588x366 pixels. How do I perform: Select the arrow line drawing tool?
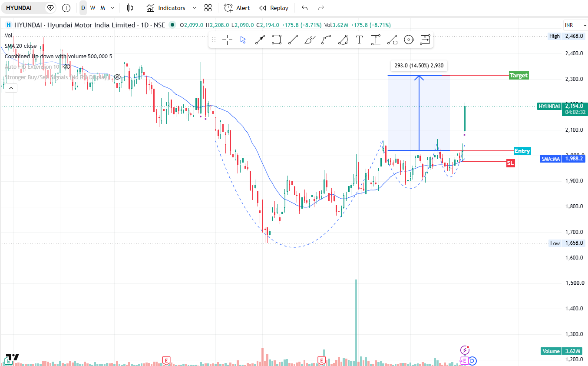tap(260, 40)
